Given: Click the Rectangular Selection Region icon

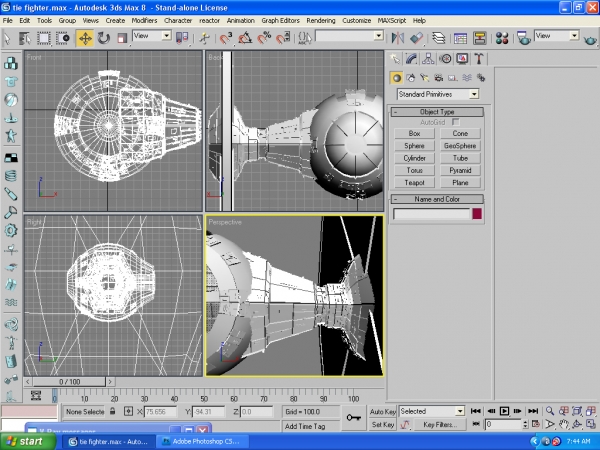Looking at the screenshot, I should pyautogui.click(x=44, y=38).
